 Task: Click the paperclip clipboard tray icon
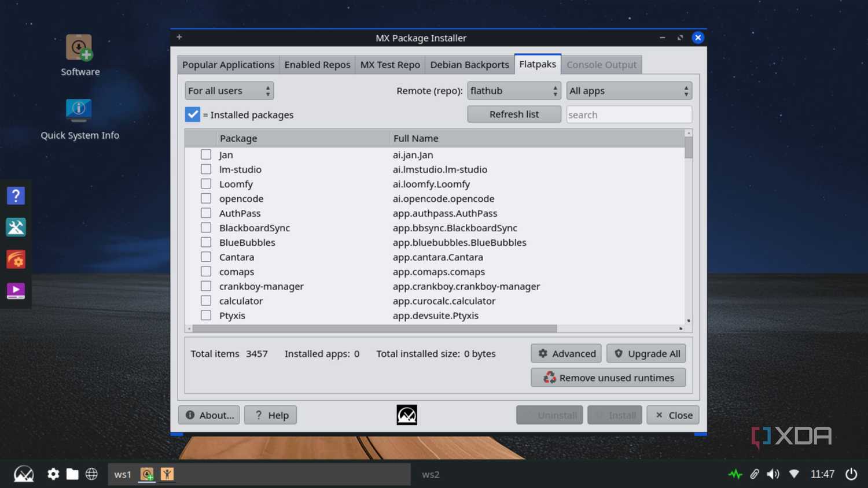[755, 474]
